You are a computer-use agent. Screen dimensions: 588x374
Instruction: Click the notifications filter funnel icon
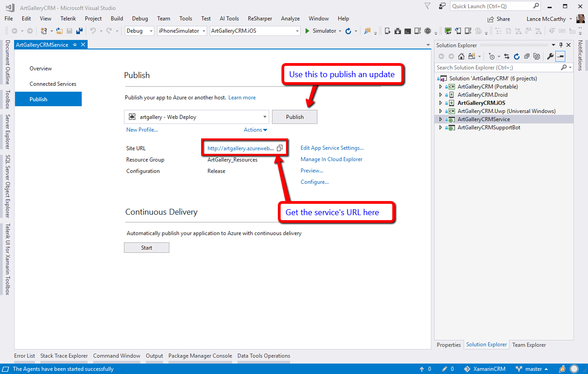[428, 6]
